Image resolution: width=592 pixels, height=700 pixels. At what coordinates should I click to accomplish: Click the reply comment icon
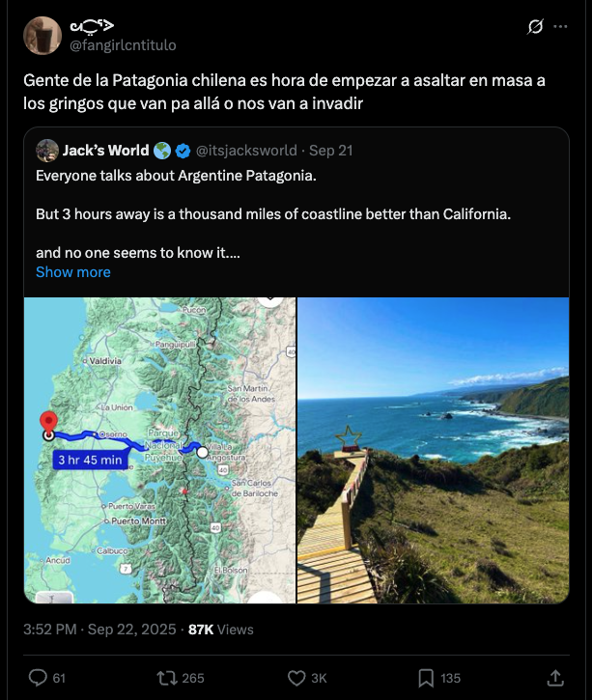(x=38, y=678)
